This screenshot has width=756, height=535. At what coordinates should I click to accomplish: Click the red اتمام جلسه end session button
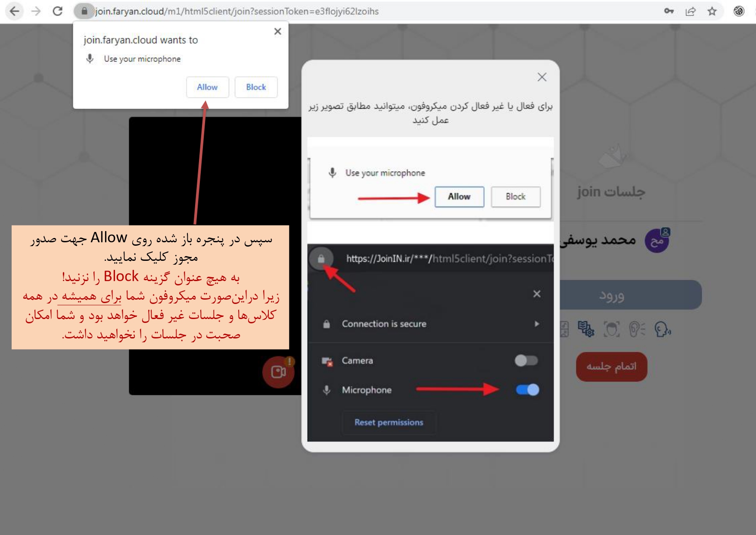[612, 366]
